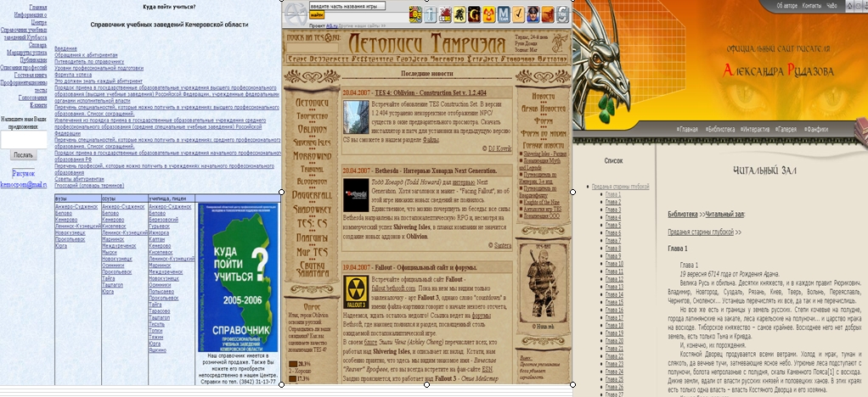This screenshot has height=397, width=868.
Task: Open the 'Библиотека' breadcrumb link above chapter text
Action: pos(682,214)
